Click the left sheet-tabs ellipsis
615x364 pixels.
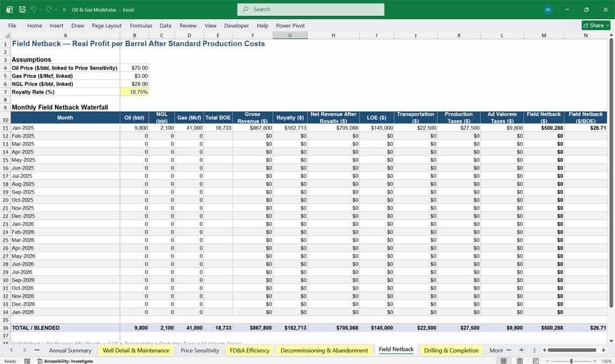click(37, 350)
